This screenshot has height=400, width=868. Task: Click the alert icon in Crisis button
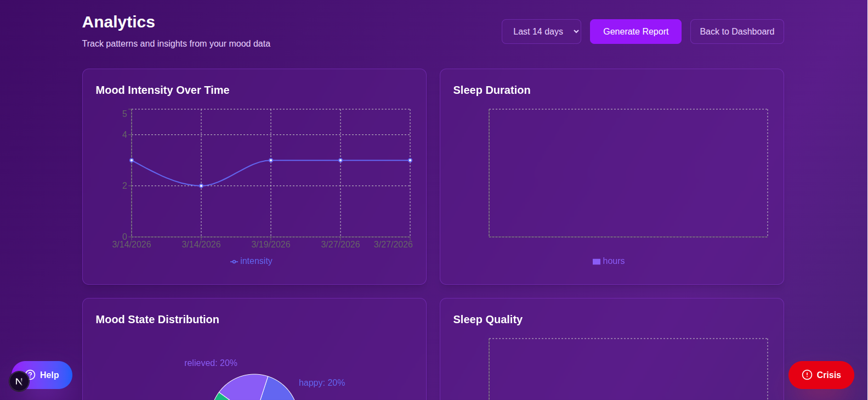(x=807, y=375)
